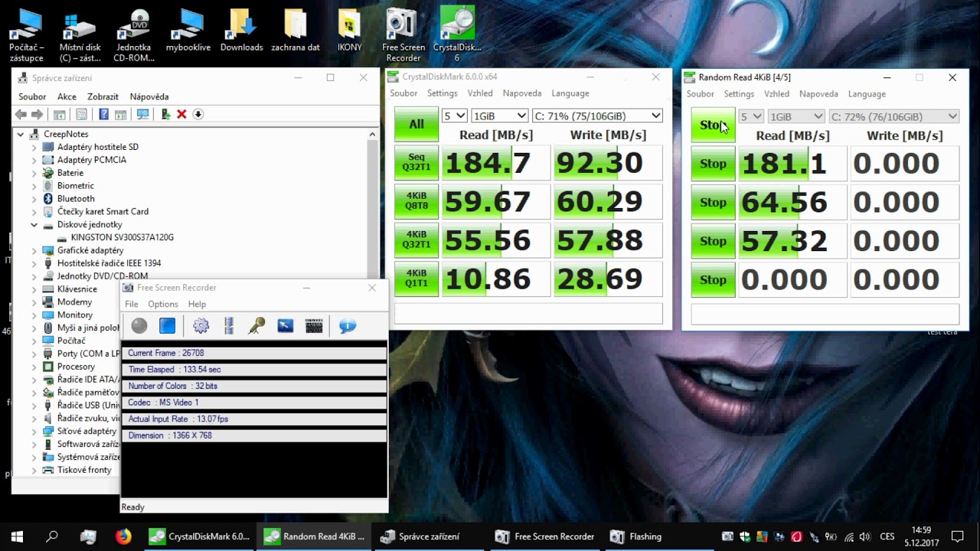
Task: Click the blue help question-mark icon in device manager toolbar
Action: point(103,114)
